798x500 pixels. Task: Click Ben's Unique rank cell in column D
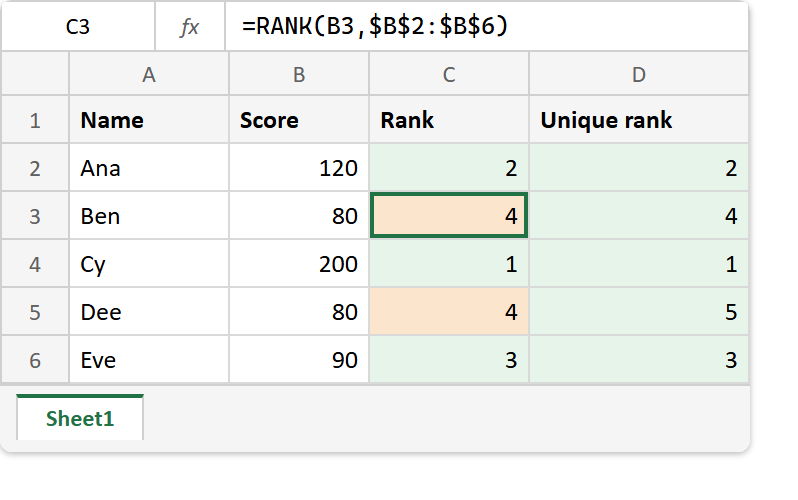[x=639, y=216]
